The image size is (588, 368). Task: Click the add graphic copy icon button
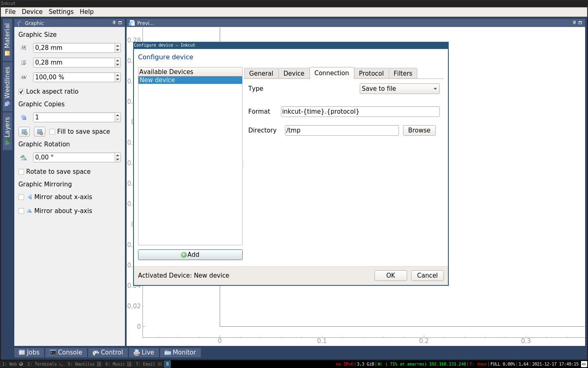tap(24, 132)
